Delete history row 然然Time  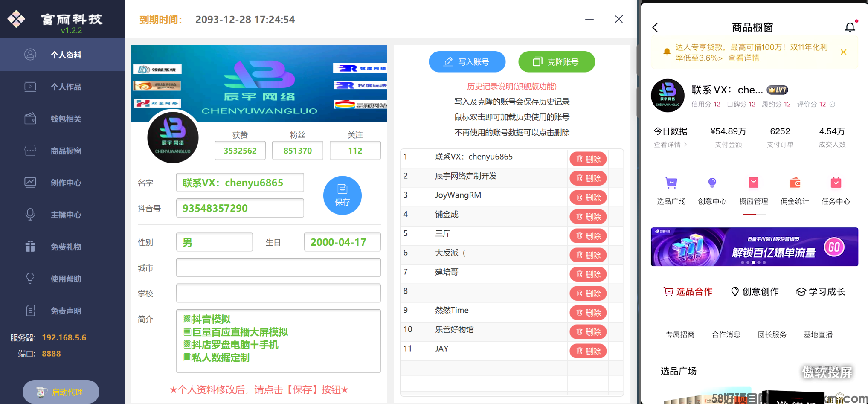click(588, 313)
